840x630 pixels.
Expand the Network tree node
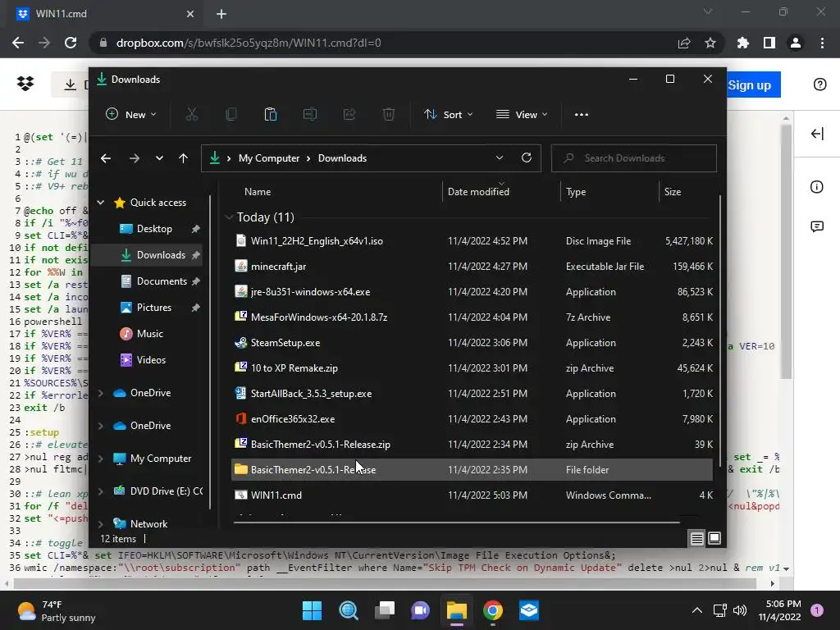tap(100, 524)
